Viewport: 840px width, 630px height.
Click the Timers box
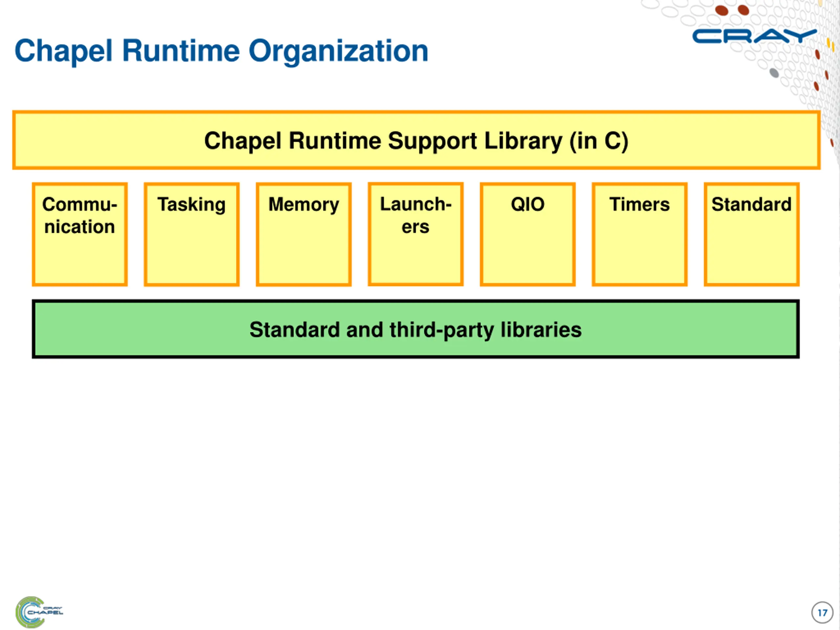point(640,234)
